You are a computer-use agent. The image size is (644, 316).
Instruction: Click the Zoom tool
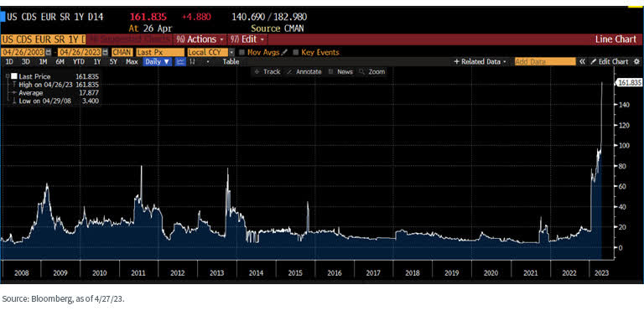(x=372, y=71)
